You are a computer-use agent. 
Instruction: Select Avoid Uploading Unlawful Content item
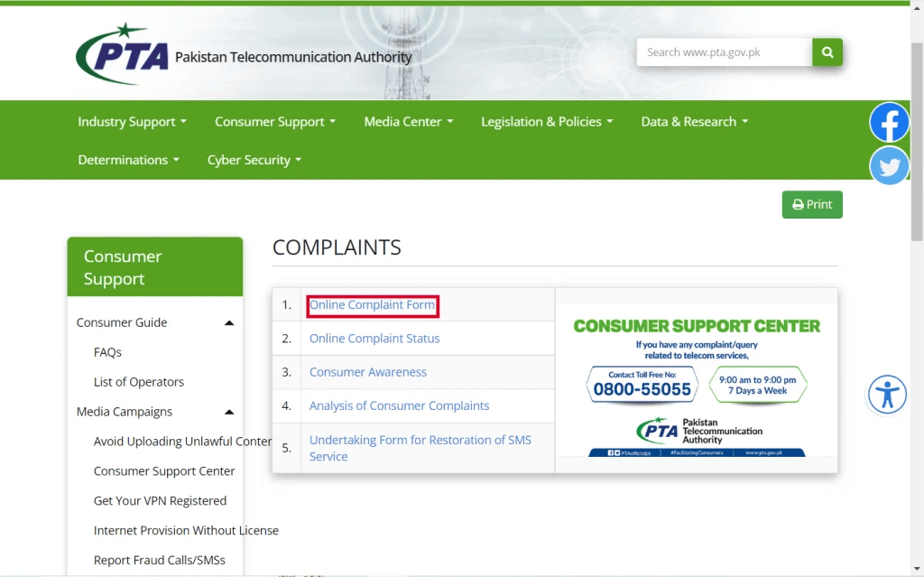point(182,442)
